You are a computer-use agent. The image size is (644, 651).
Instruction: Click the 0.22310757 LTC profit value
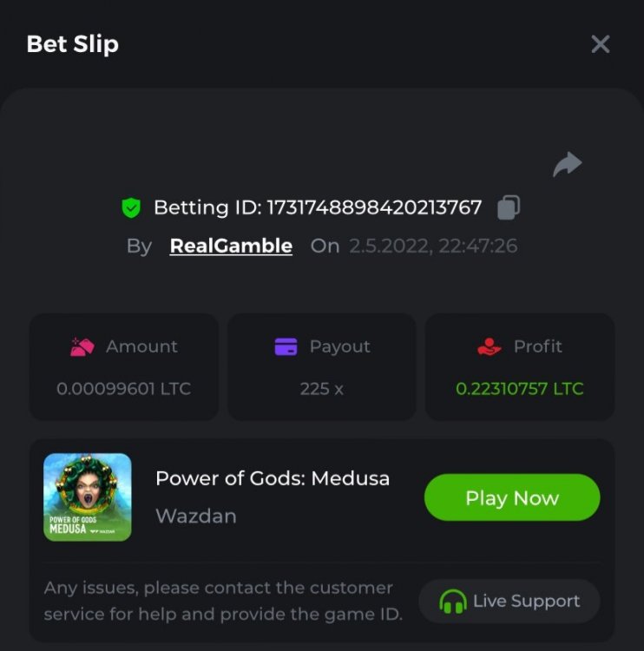[519, 389]
